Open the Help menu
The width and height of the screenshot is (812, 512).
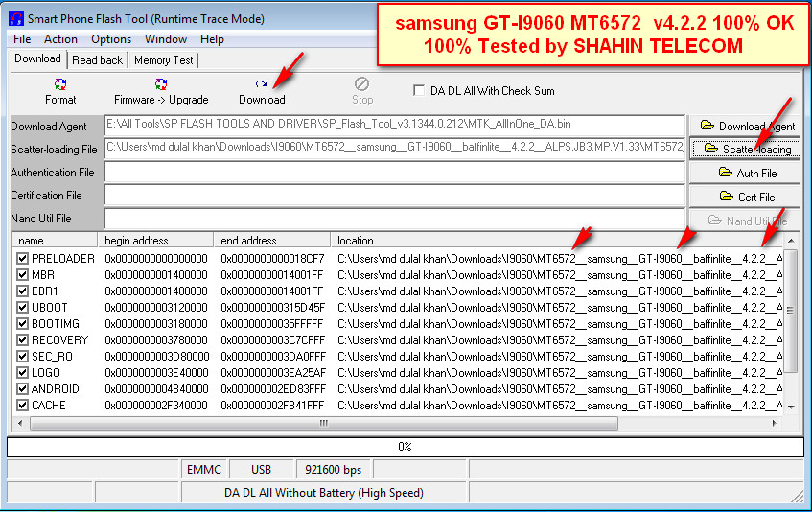(212, 39)
